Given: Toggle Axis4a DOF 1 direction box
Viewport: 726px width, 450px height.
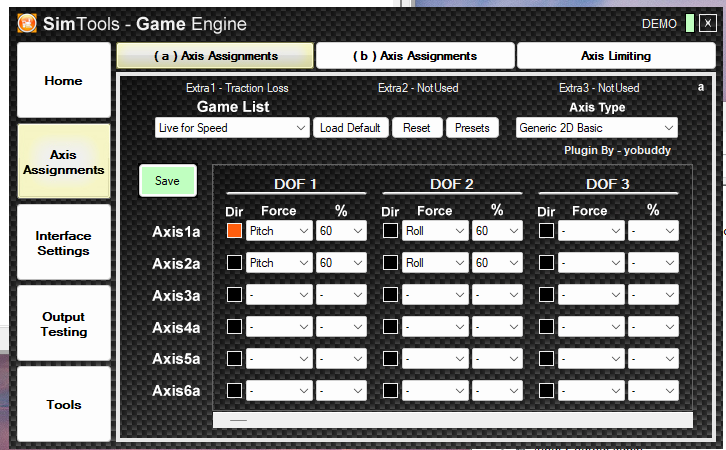Looking at the screenshot, I should tap(234, 326).
